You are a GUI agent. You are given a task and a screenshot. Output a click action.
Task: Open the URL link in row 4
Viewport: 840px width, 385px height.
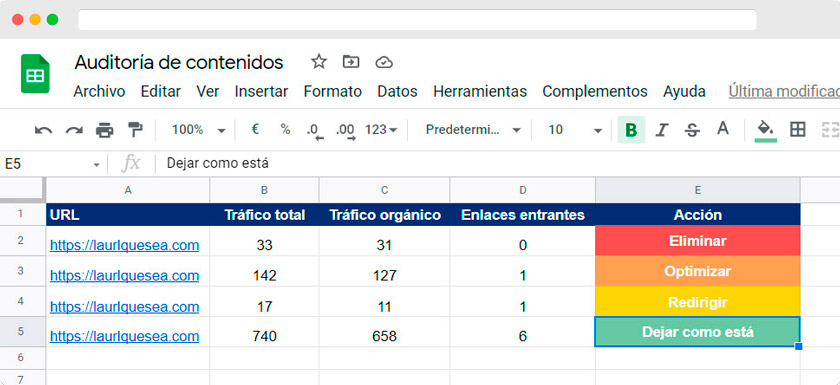124,307
